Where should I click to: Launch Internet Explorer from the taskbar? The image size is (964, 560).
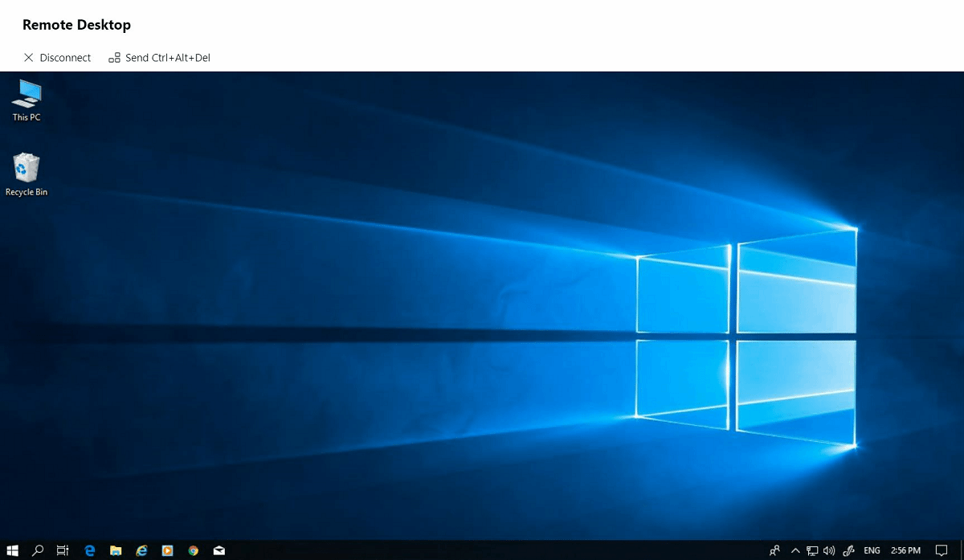(141, 550)
